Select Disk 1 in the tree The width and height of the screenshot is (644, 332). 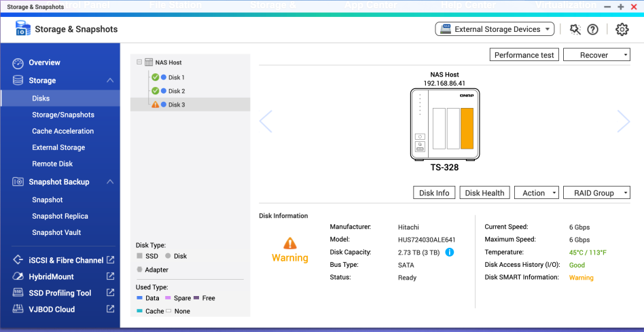(x=176, y=77)
